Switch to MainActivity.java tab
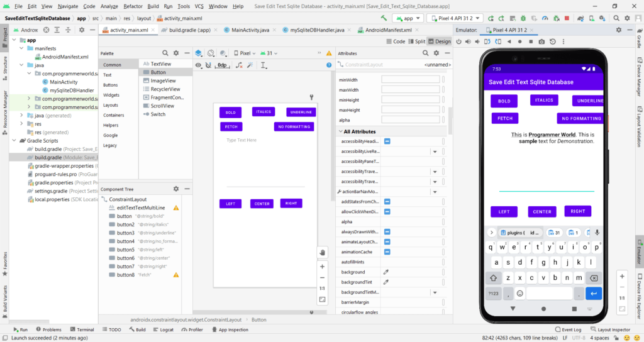Screen dimensions: 644x342 click(250, 30)
